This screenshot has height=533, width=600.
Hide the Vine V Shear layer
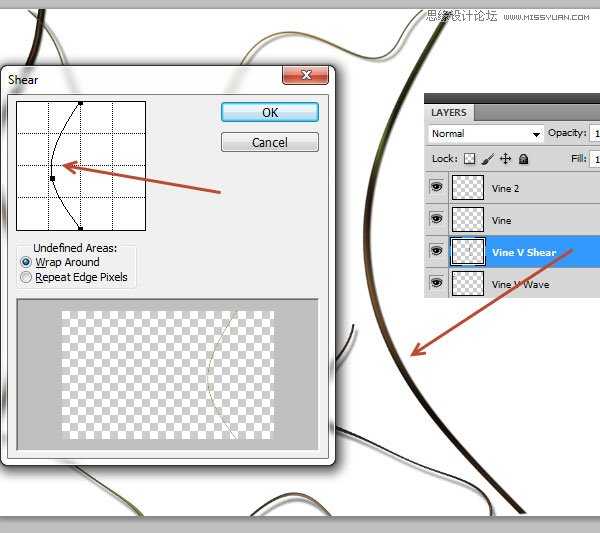437,251
